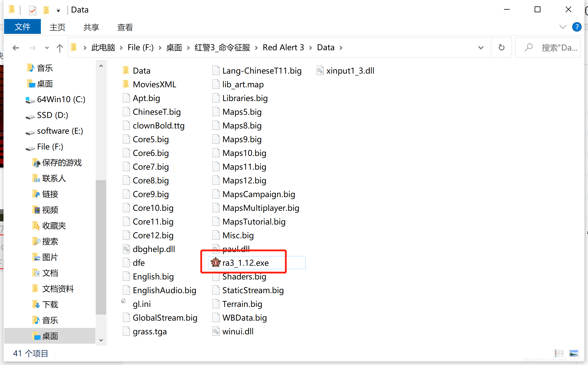Navigate to 红警3_命令征服 in the address bar
This screenshot has width=588, height=365.
pyautogui.click(x=222, y=48)
